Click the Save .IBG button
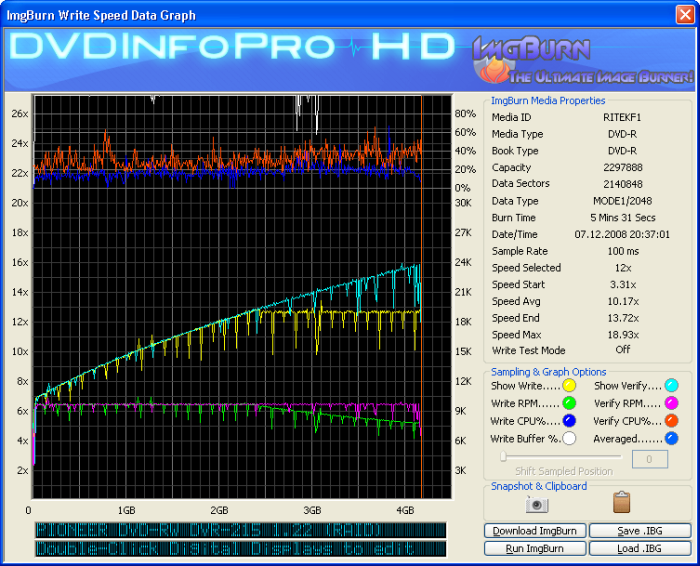The width and height of the screenshot is (700, 566). [x=640, y=531]
